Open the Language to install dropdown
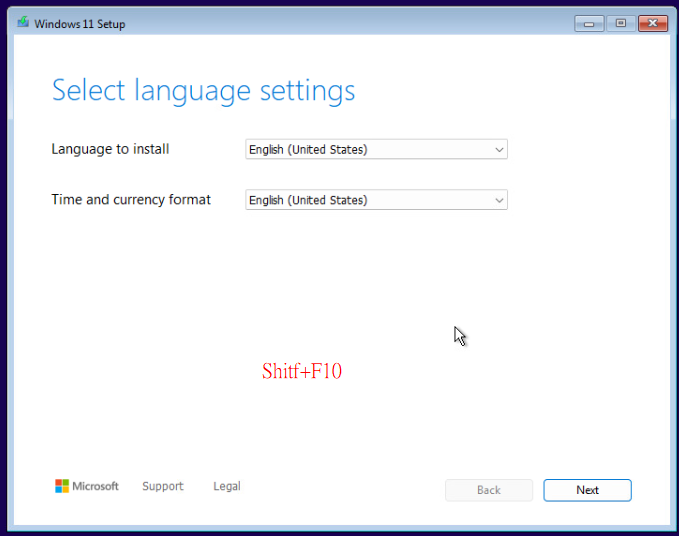 376,149
